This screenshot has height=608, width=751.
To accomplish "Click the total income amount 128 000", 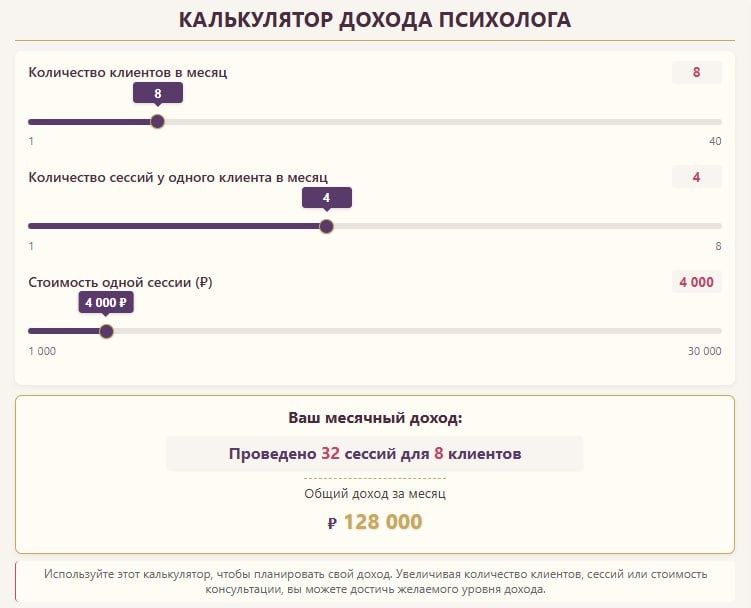I will coord(383,522).
